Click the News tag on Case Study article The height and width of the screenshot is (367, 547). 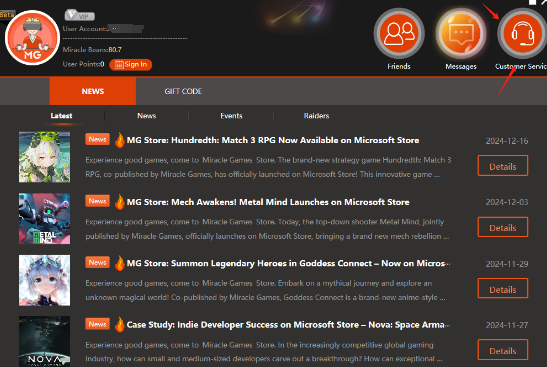tap(97, 324)
